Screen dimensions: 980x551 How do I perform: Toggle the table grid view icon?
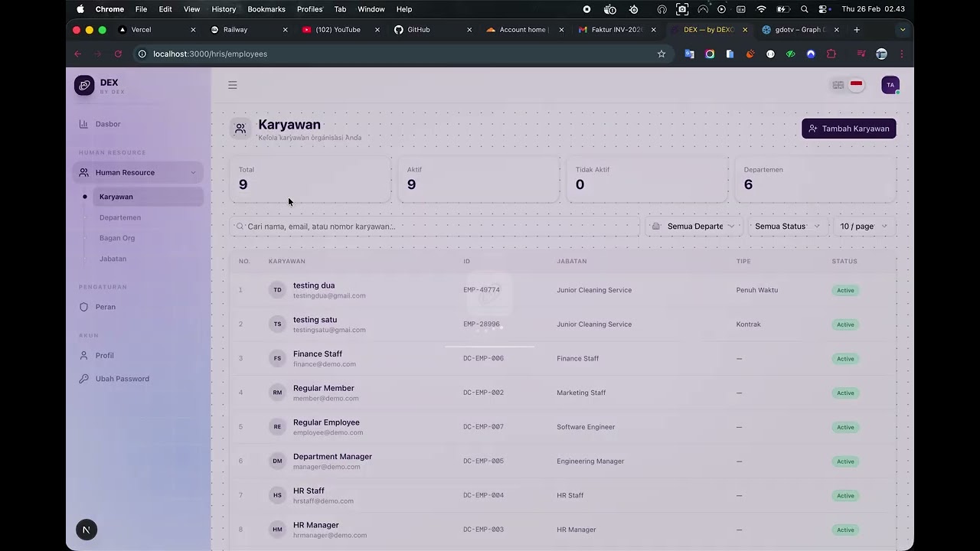(x=838, y=85)
